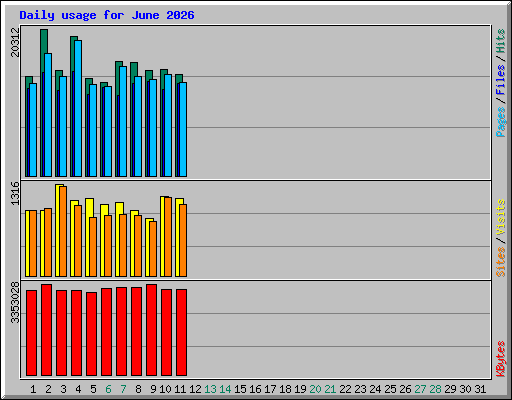Viewport: 512px width, 400px height.
Task: Click day 8 on the x-axis
Action: coord(138,389)
